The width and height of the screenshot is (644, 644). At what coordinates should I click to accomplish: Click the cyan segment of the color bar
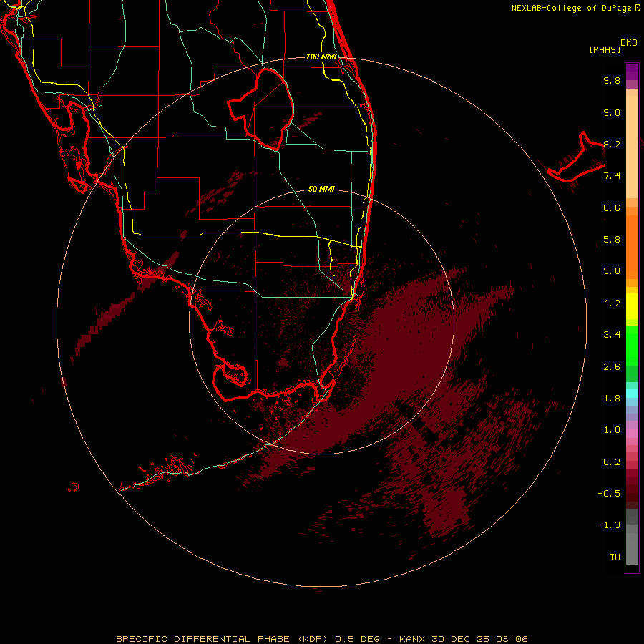tap(632, 393)
